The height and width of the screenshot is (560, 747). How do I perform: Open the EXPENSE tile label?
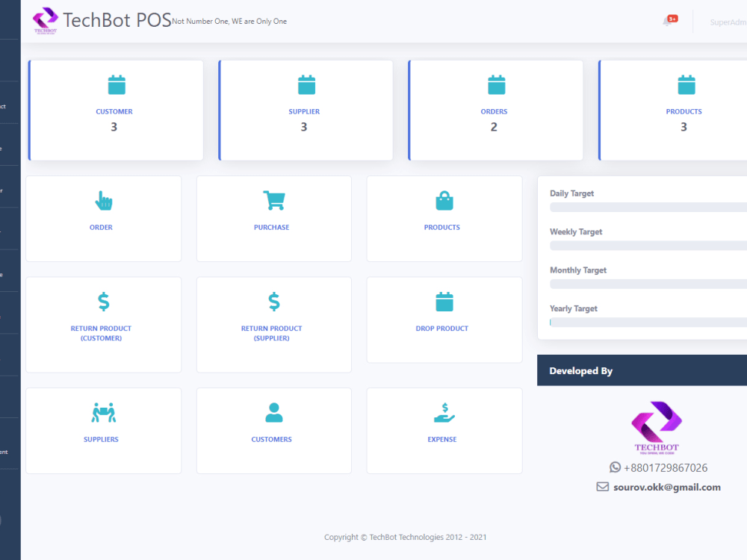[442, 440]
